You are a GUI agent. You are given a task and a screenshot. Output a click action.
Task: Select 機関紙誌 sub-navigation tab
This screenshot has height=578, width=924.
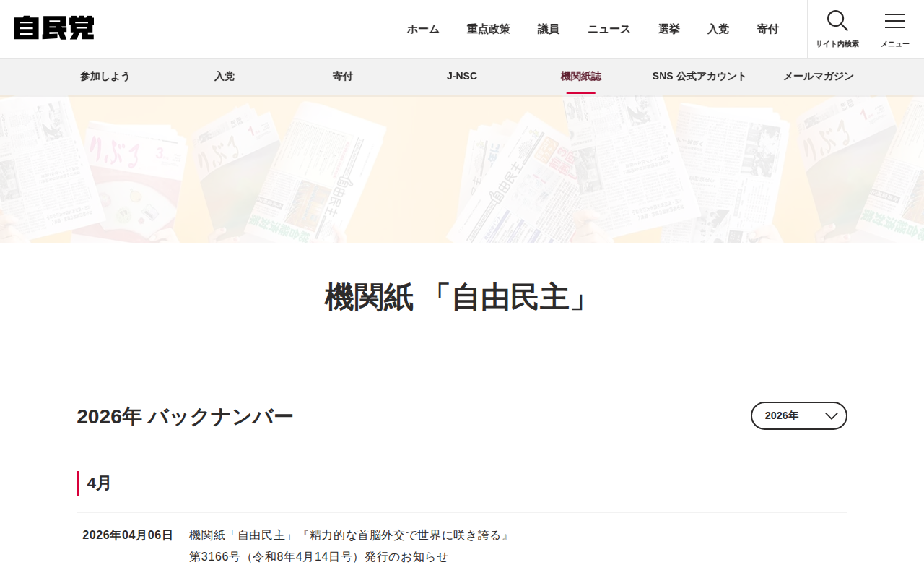pos(581,77)
